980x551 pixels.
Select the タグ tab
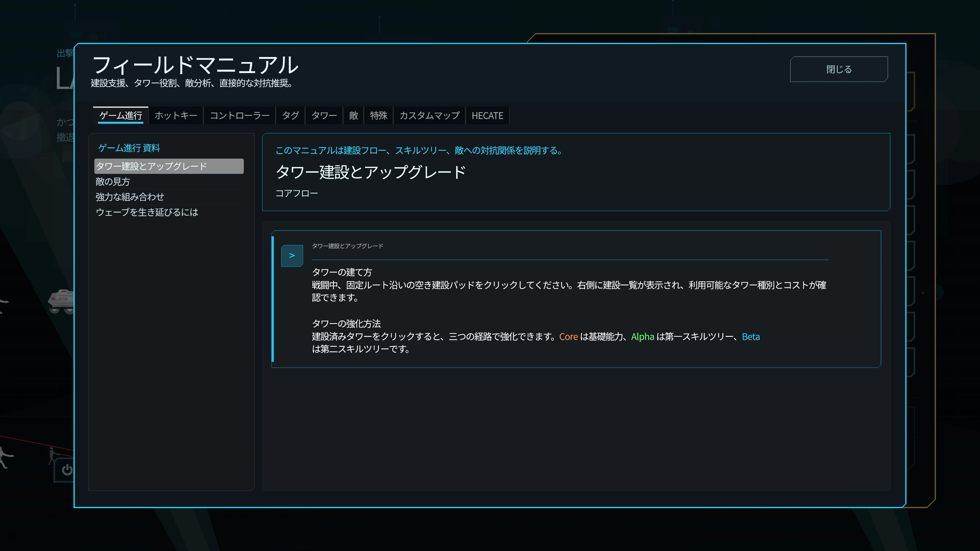point(290,116)
